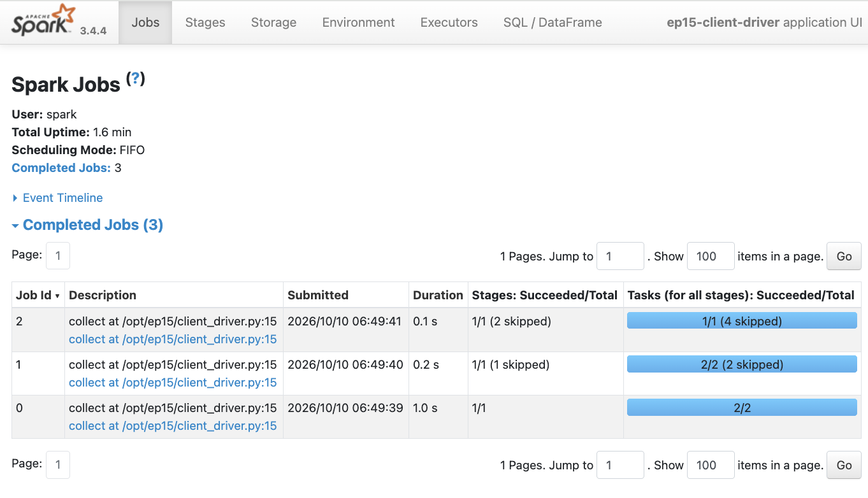View the Executors tab
868x498 pixels.
(449, 22)
